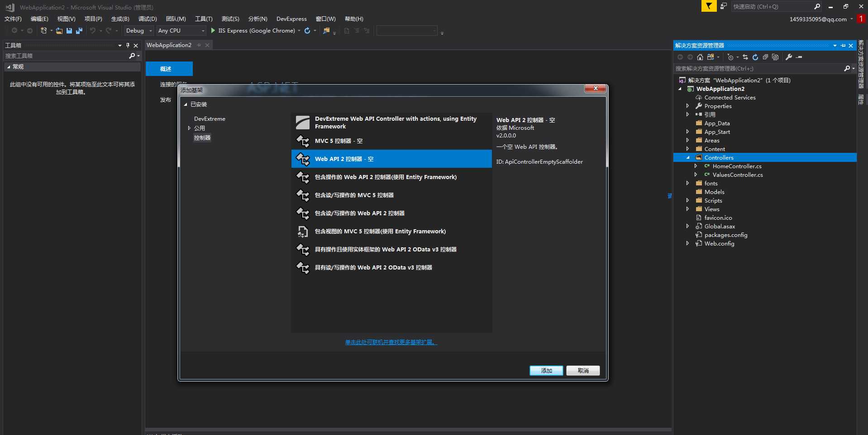The width and height of the screenshot is (868, 435).
Task: Click the Collapse All icon in Solution Explorer
Action: pyautogui.click(x=765, y=57)
